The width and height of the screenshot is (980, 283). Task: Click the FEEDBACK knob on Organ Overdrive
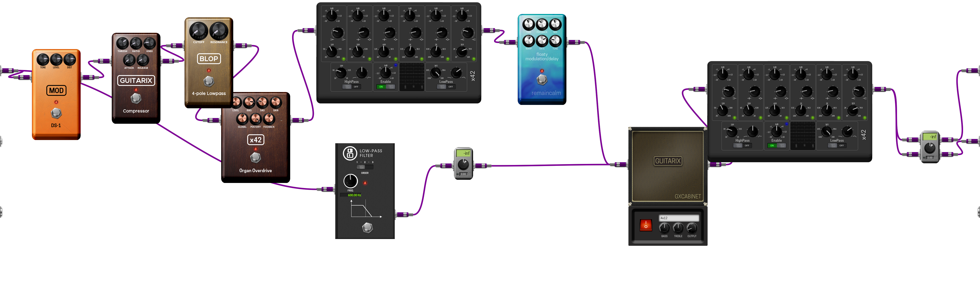[269, 119]
